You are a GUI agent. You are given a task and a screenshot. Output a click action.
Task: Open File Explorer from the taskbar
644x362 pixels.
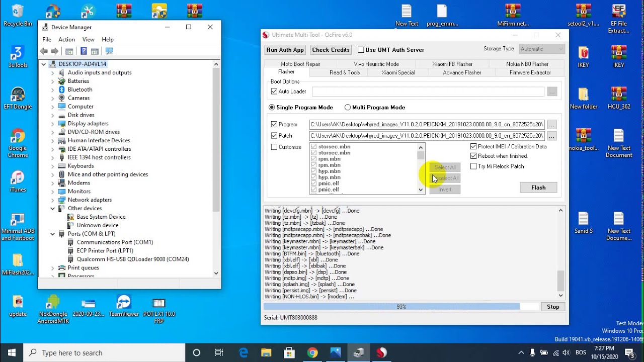(266, 352)
